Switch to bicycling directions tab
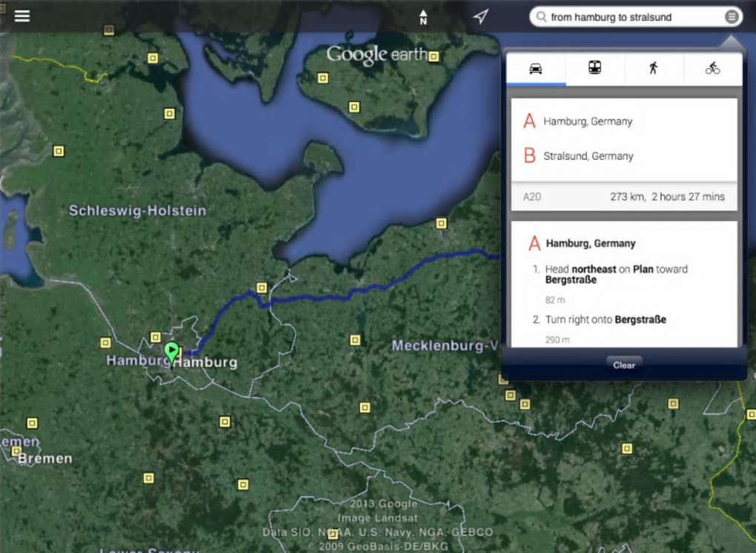Screen dimensions: 756x553 click(712, 68)
